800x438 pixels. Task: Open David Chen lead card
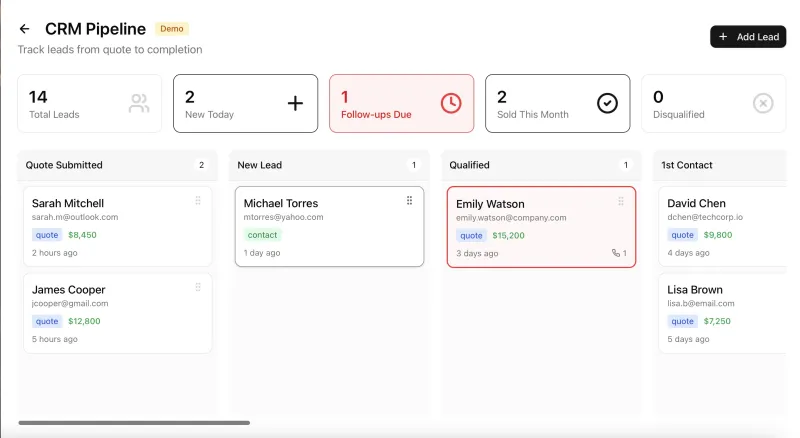click(x=722, y=226)
